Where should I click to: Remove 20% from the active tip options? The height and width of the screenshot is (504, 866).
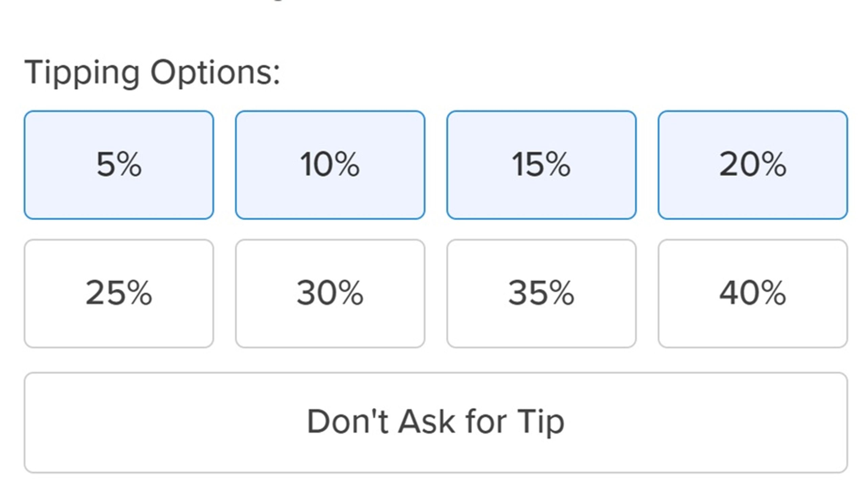click(753, 165)
